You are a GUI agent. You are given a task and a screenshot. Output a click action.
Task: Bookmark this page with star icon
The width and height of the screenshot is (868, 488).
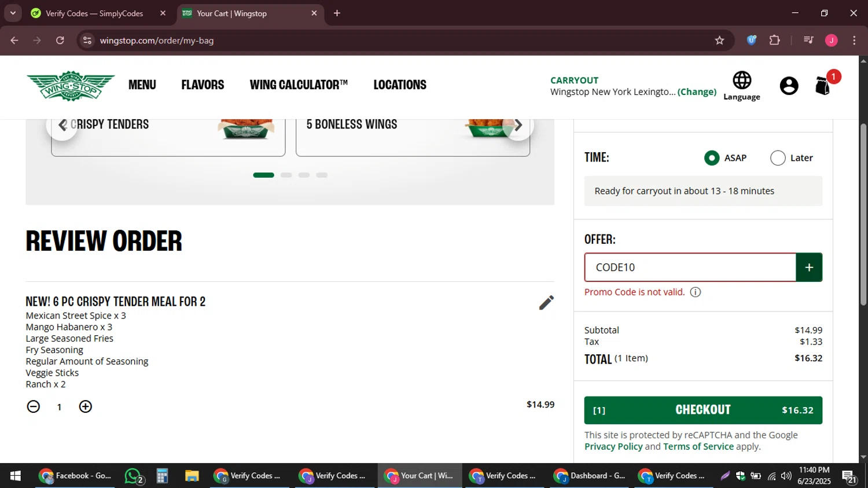pos(719,41)
